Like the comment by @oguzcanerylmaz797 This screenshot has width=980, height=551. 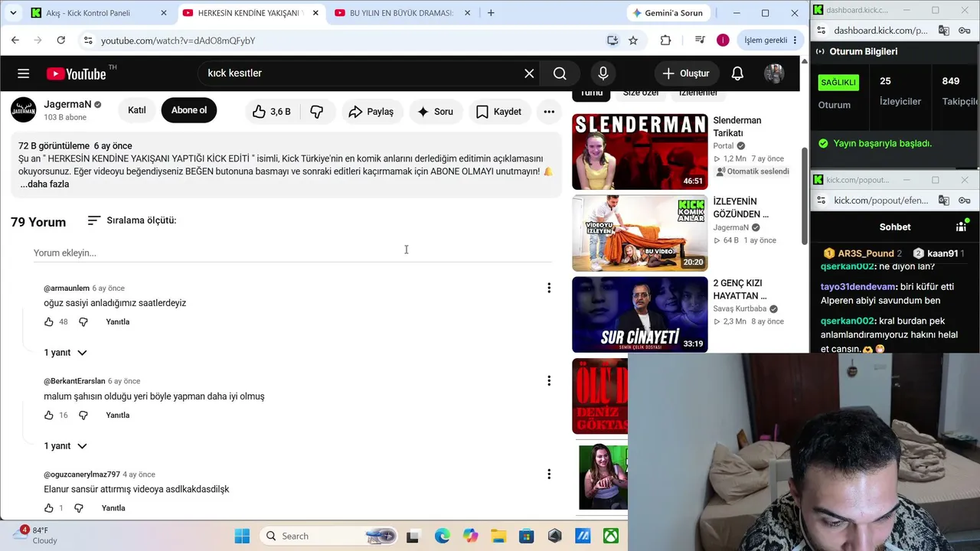49,508
